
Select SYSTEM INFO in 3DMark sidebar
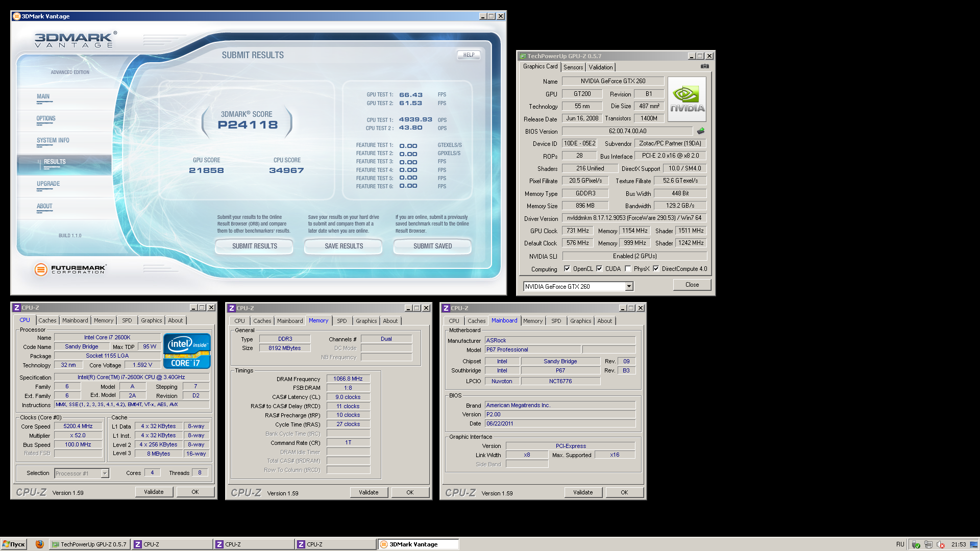[64, 143]
